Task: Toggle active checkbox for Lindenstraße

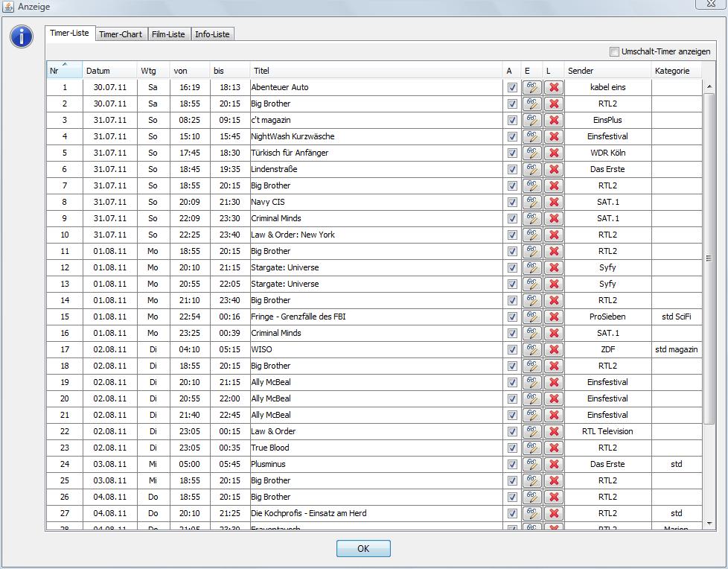Action: (x=512, y=170)
